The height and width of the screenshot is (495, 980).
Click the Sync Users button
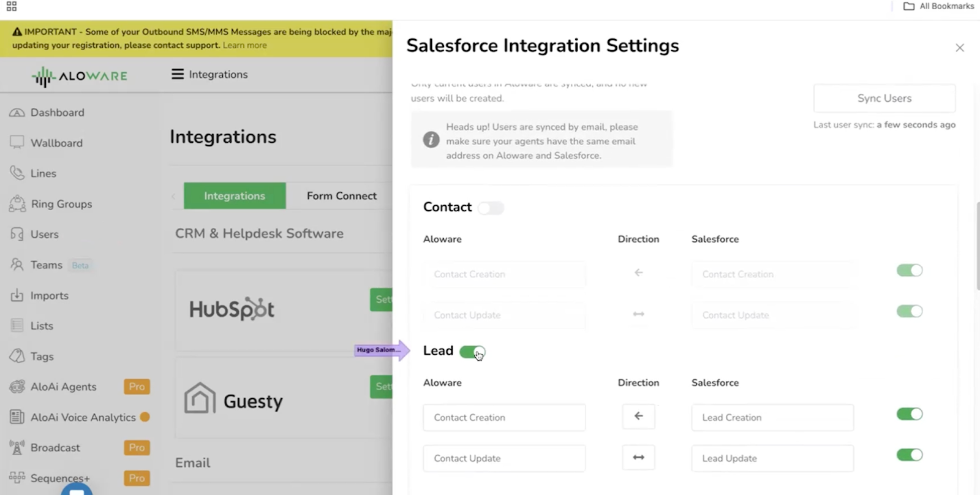click(x=884, y=98)
